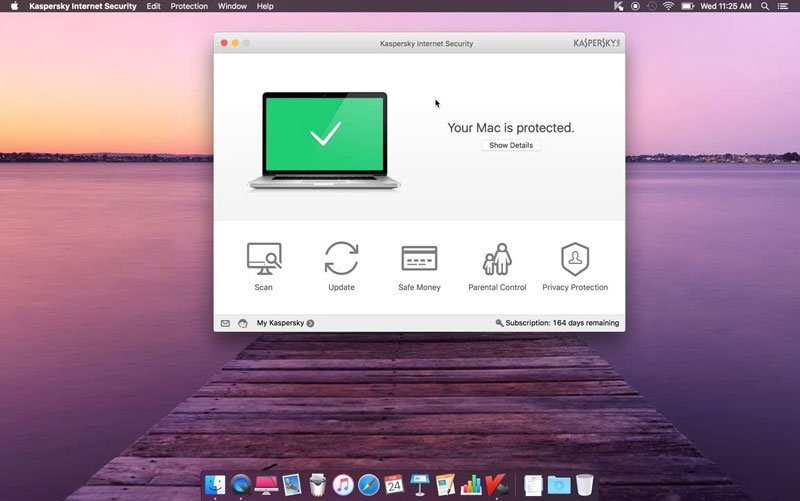Viewport: 800px width, 501px height.
Task: Open the Help menu
Action: pos(265,6)
